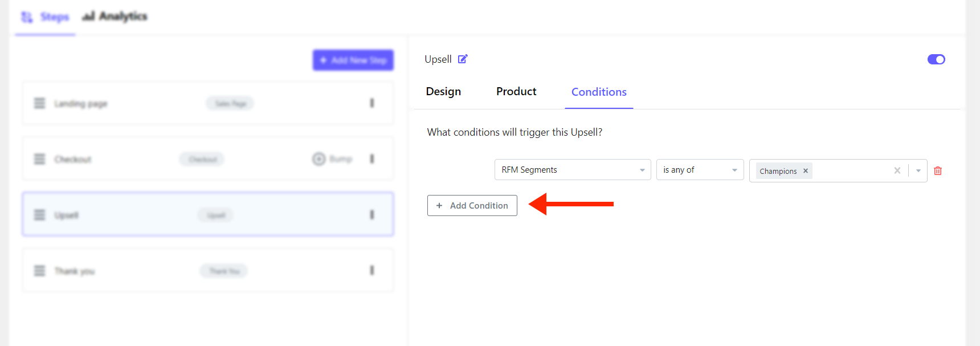Edit the Upsell step name pencil icon

coord(463,59)
